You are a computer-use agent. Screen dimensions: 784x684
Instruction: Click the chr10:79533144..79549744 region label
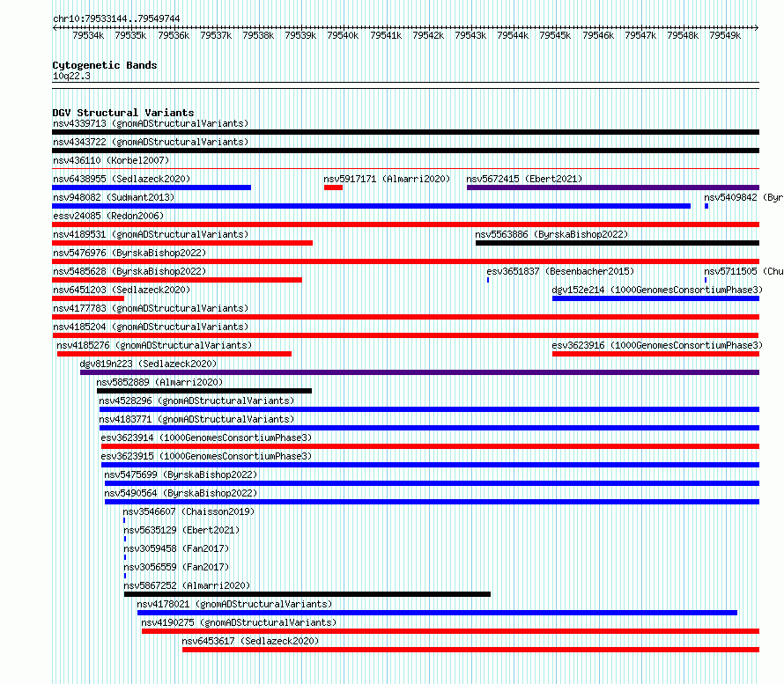coord(116,18)
